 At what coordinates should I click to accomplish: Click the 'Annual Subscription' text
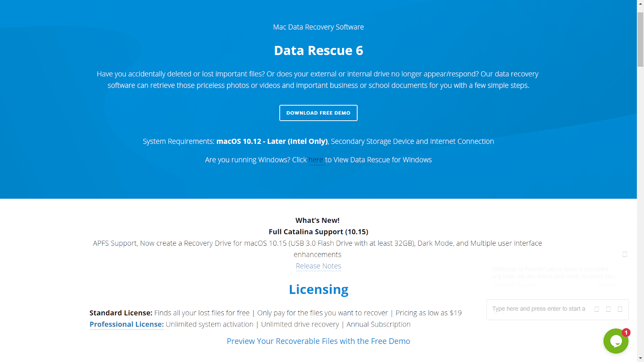tap(378, 324)
